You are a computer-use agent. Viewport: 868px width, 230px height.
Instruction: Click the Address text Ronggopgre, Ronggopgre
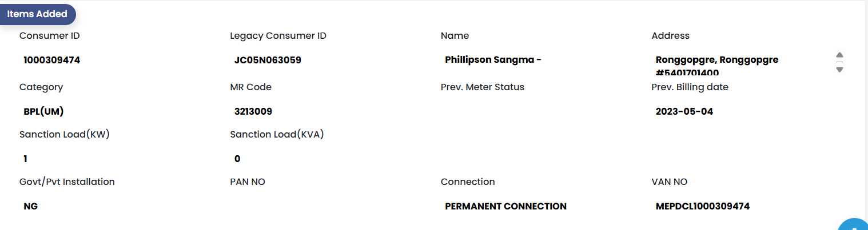716,60
